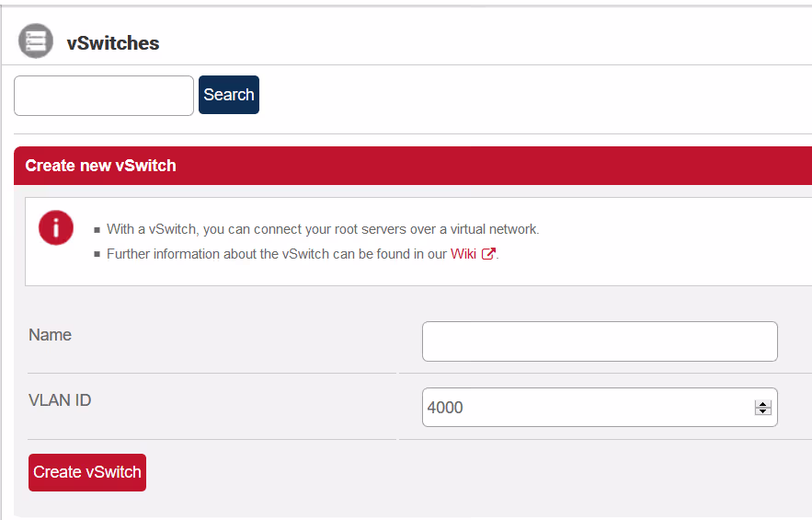The height and width of the screenshot is (520, 812).
Task: Click the first bullet square in notice
Action: click(97, 230)
